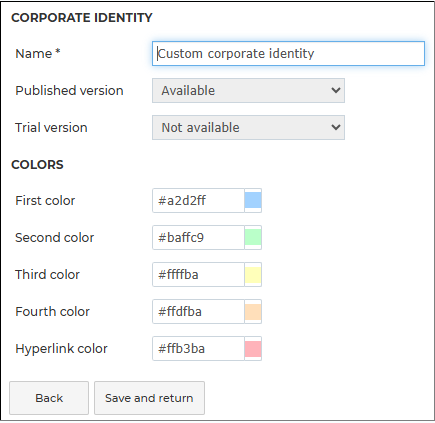Open the Second color green swatch

tap(253, 237)
